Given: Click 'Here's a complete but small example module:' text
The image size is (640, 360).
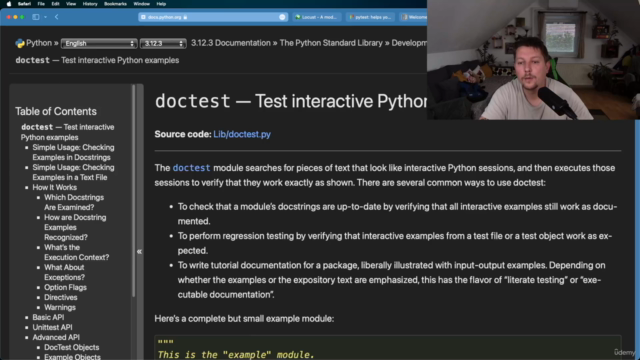Looking at the screenshot, I should 244,318.
